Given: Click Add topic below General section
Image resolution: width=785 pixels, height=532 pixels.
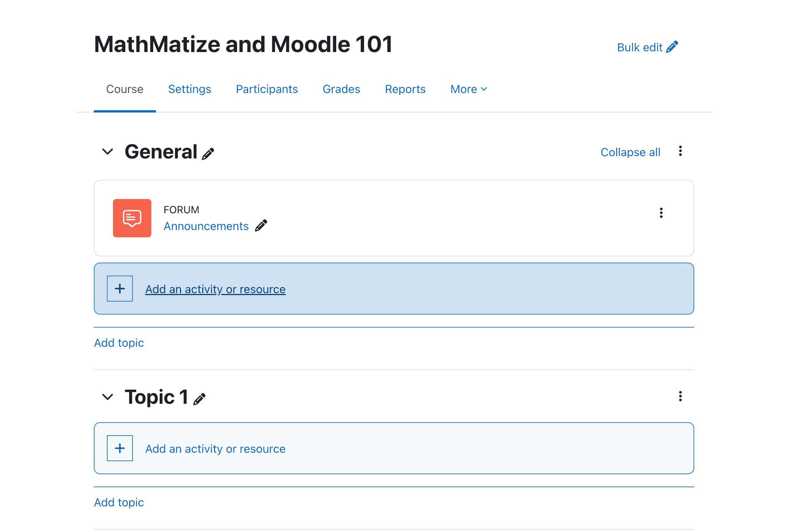Looking at the screenshot, I should (x=119, y=343).
